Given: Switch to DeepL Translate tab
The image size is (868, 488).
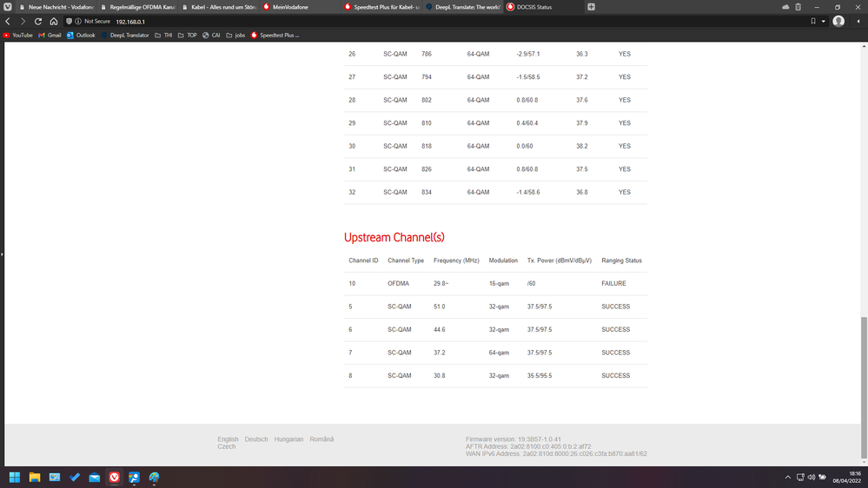Looking at the screenshot, I should pos(463,7).
